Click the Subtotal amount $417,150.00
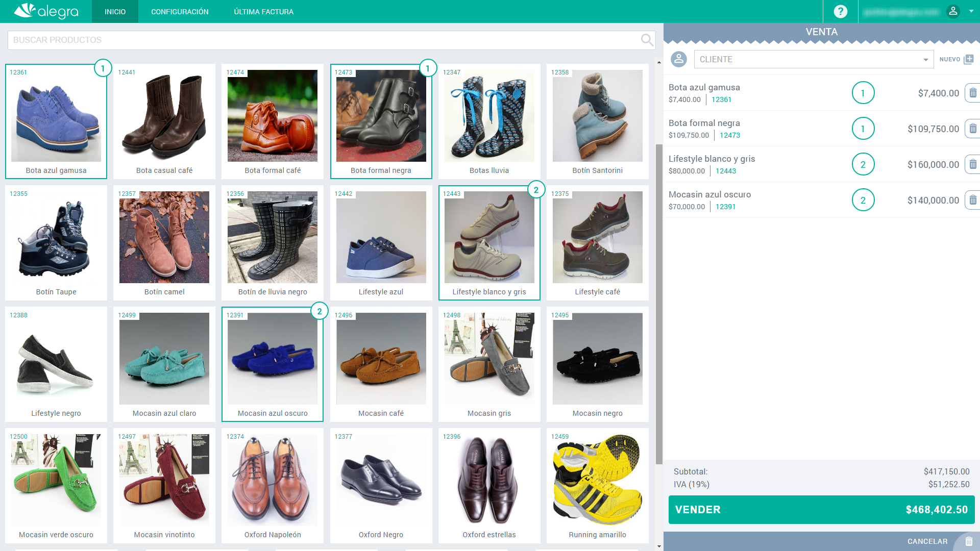Viewport: 980px width, 551px height. pos(946,471)
